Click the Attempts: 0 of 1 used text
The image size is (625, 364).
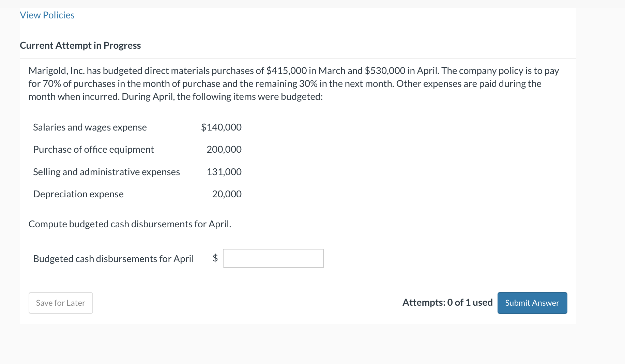(x=447, y=302)
